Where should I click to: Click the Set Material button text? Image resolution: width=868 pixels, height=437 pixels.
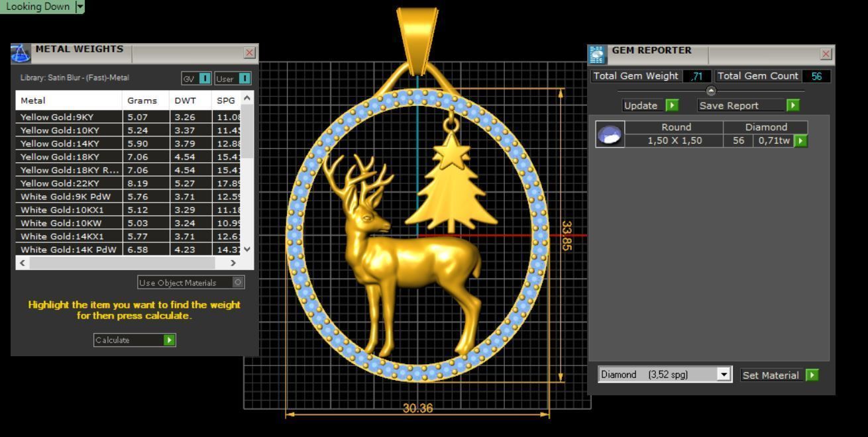pos(771,375)
